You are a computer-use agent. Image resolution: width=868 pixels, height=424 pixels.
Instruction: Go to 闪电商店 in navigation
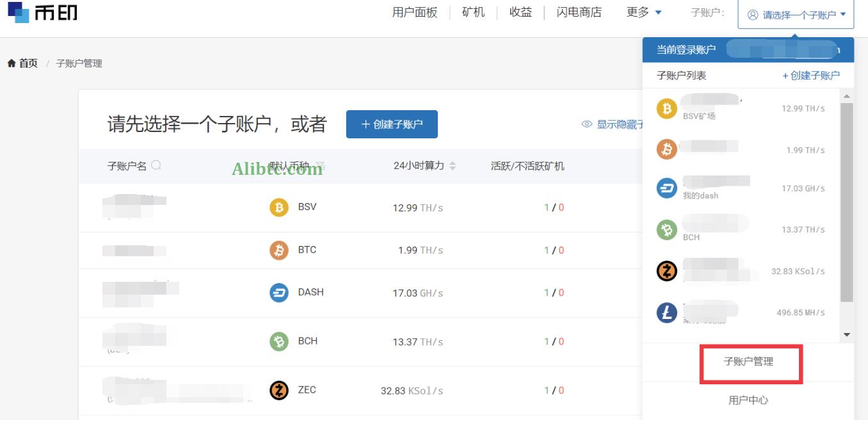click(579, 12)
